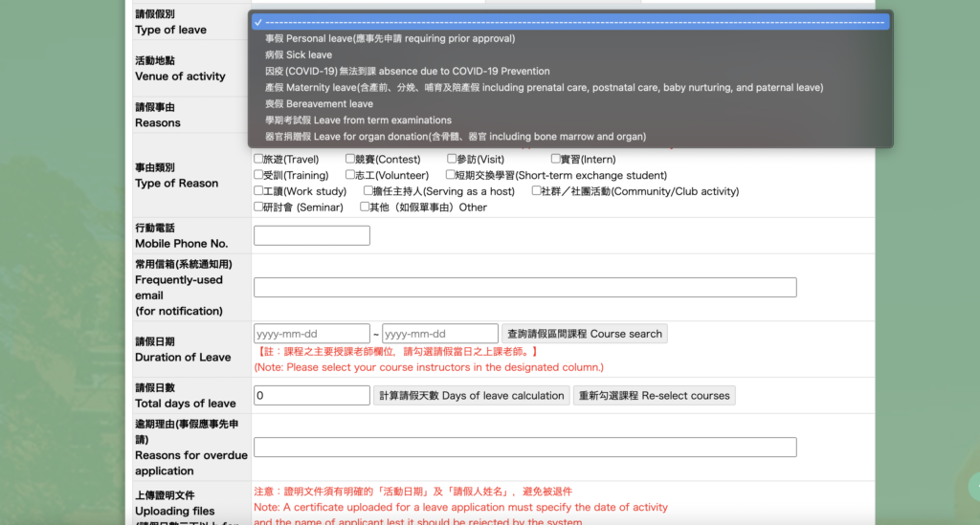Viewport: 980px width, 525px height.
Task: Click Days of leave calculation button
Action: pyautogui.click(x=471, y=395)
